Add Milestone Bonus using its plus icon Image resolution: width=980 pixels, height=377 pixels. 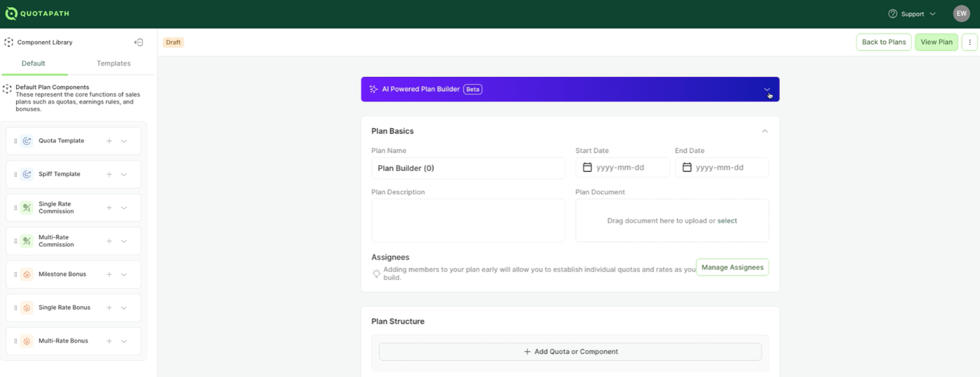click(x=109, y=274)
